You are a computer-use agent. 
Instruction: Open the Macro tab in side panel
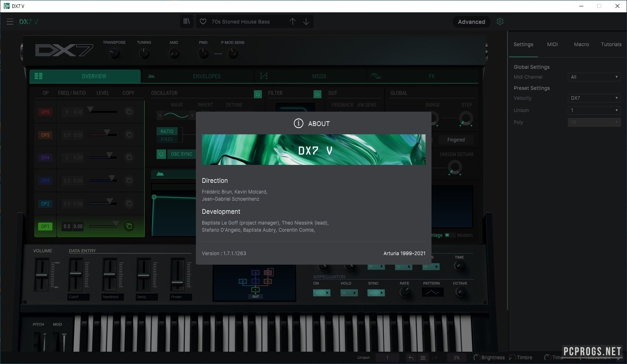[x=581, y=45]
